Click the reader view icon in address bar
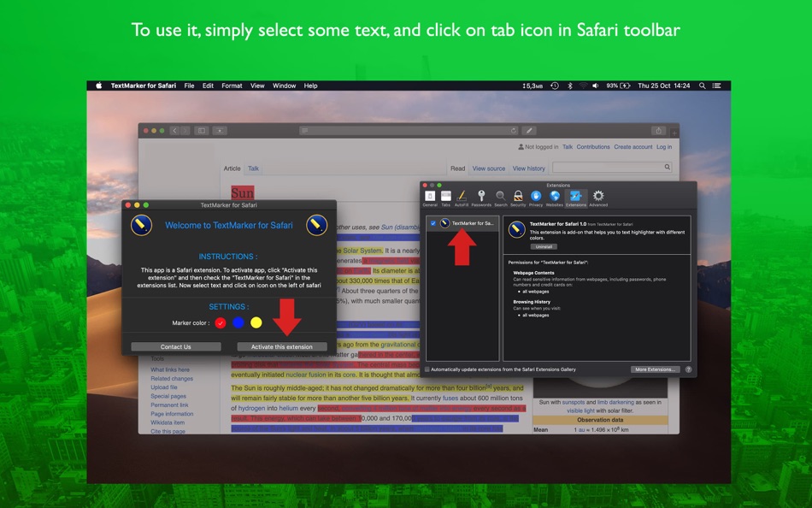 [x=305, y=131]
